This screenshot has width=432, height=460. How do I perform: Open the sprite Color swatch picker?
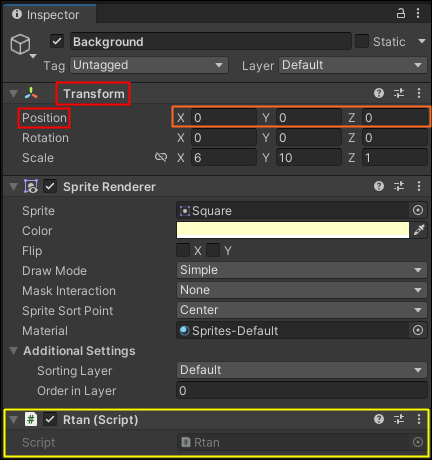coord(293,230)
